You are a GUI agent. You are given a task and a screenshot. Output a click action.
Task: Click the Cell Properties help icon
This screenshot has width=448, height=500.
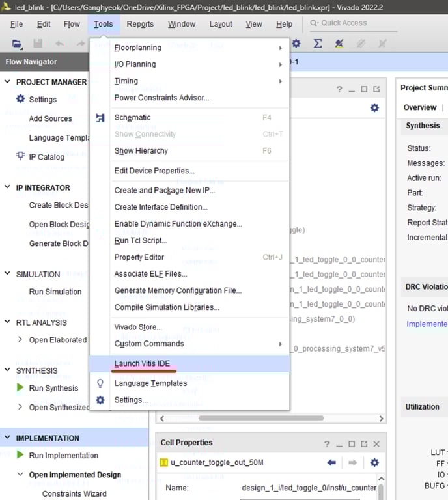[327, 444]
